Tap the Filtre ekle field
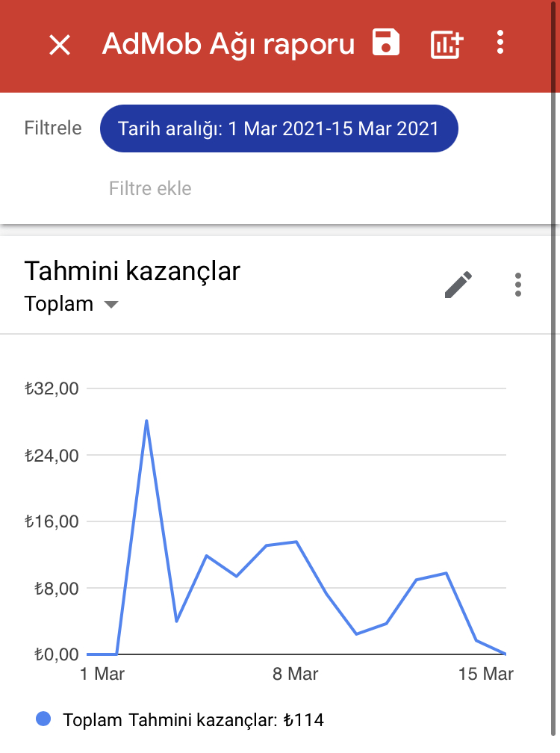The image size is (560, 753). (150, 188)
